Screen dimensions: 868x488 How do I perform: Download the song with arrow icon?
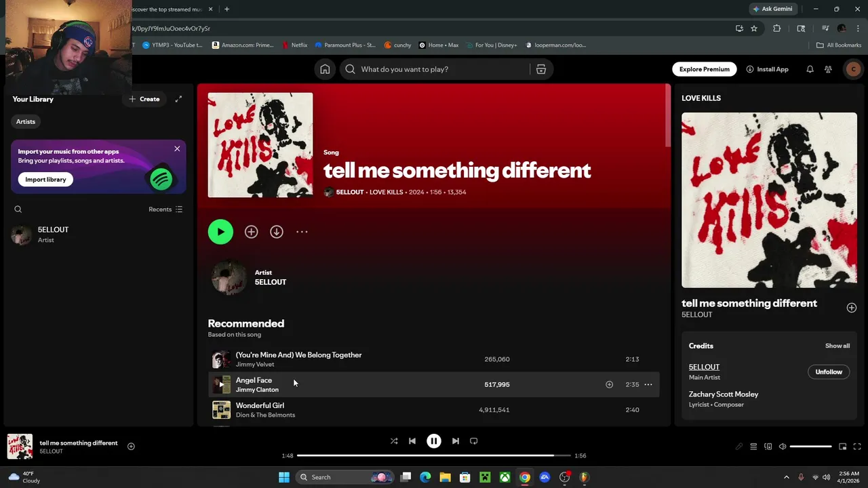[x=277, y=232]
